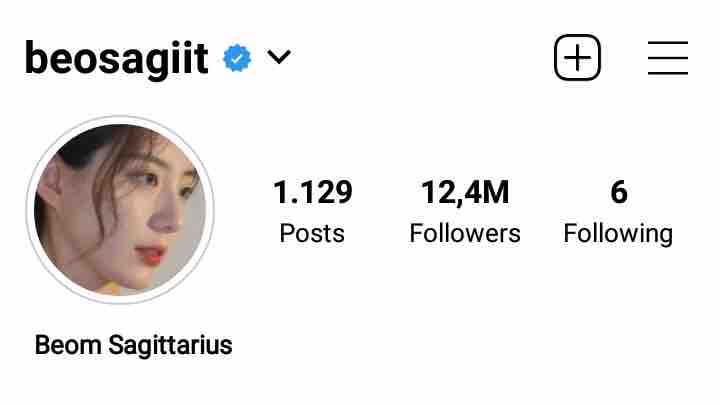Select the Posts label
Image resolution: width=720 pixels, height=405 pixels.
click(312, 233)
